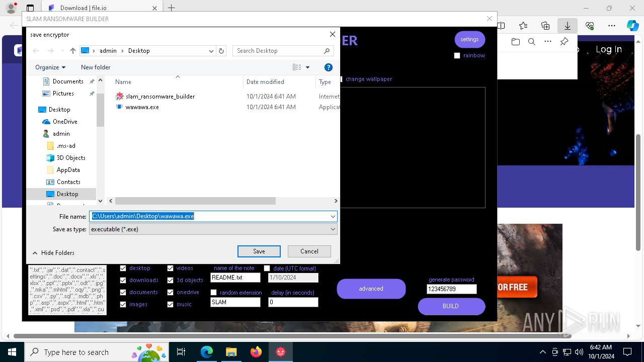
Task: Sort file list by Name column
Action: (x=123, y=82)
